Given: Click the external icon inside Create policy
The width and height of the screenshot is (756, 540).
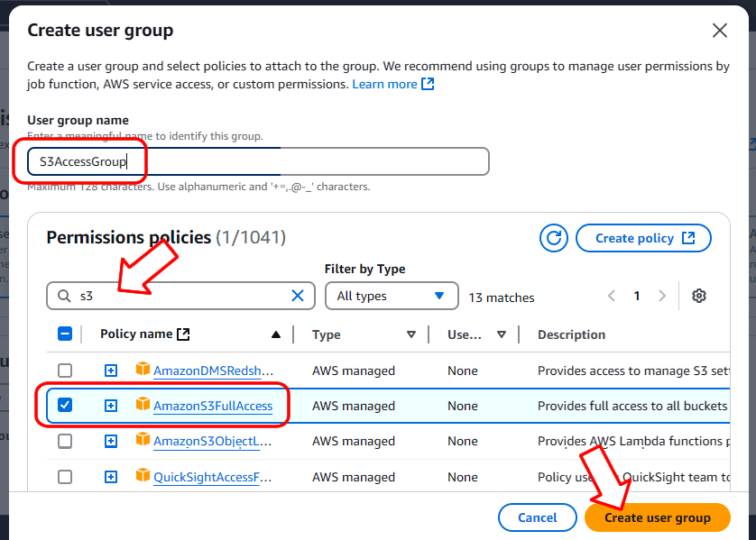Looking at the screenshot, I should (x=688, y=238).
